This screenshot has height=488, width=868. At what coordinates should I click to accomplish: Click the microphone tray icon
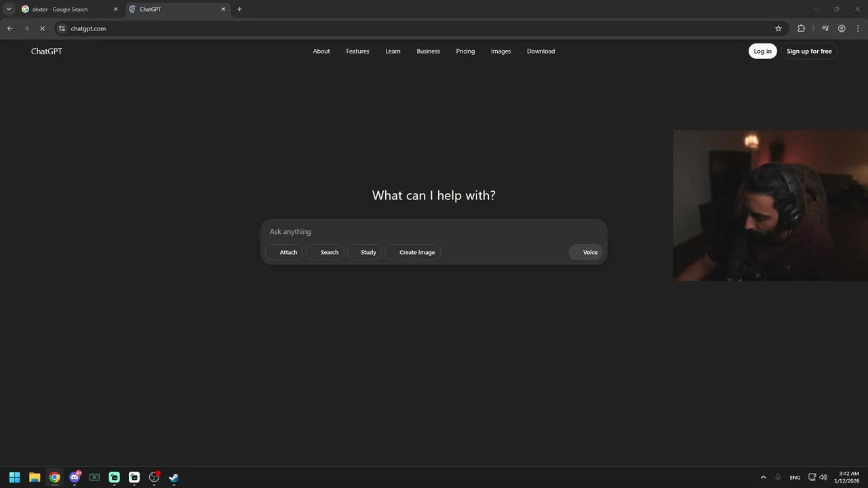tap(778, 477)
